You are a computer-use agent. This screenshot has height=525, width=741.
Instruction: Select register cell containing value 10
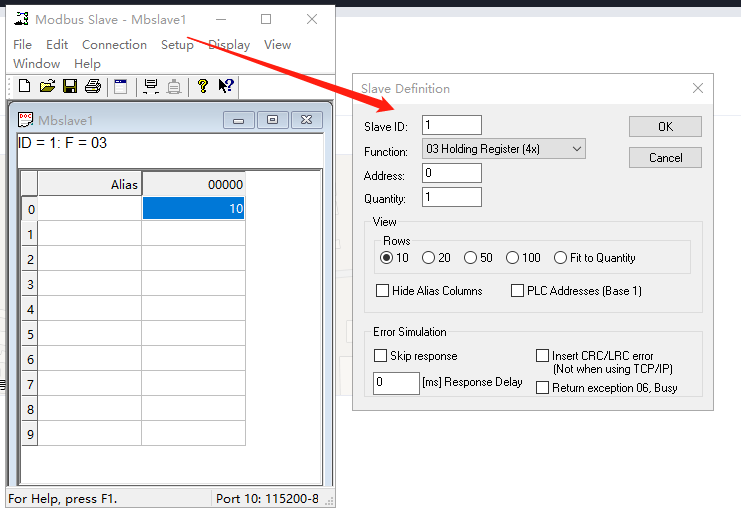193,209
